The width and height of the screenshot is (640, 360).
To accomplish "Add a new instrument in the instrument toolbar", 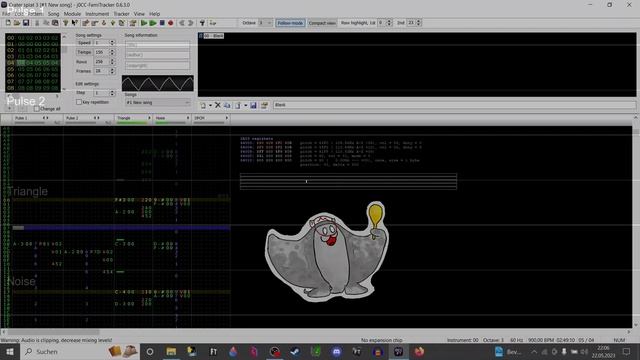I will click(203, 105).
